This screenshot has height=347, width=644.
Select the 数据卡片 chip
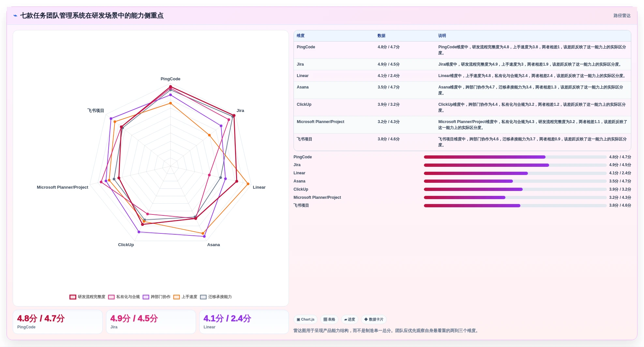(374, 319)
